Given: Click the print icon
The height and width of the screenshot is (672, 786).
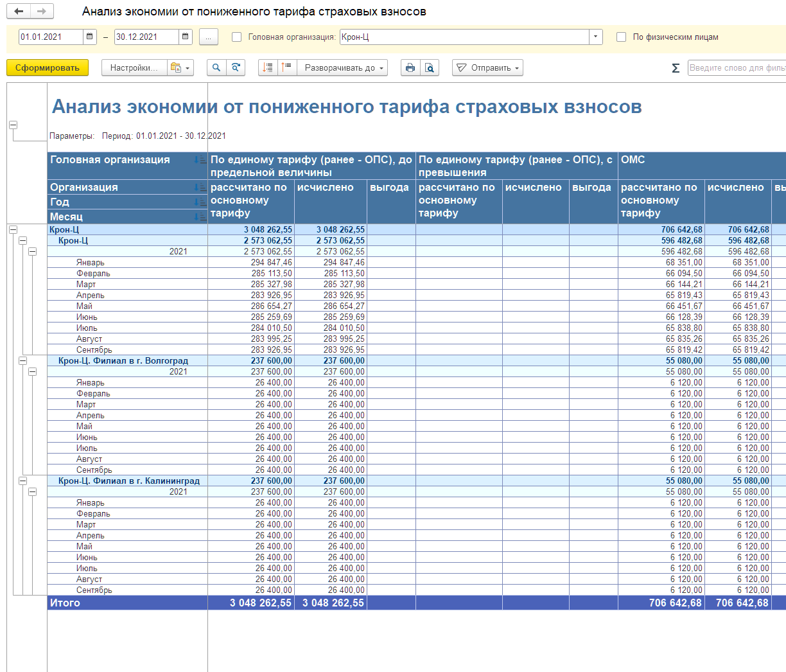Looking at the screenshot, I should tap(410, 67).
